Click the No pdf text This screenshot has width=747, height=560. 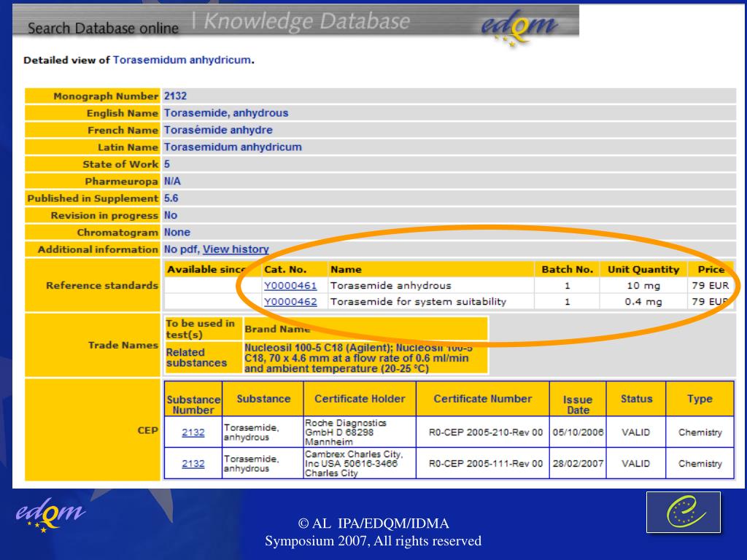pyautogui.click(x=181, y=249)
